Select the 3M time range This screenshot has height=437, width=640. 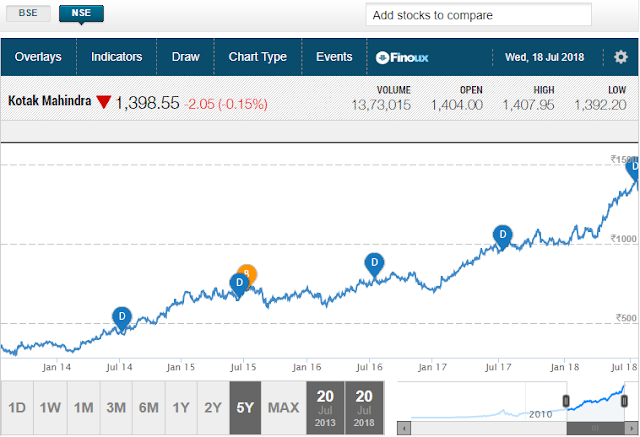[x=116, y=408]
